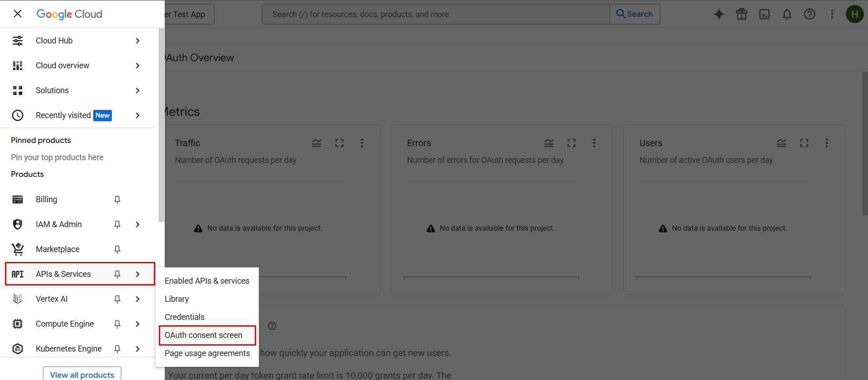Screen dimensions: 868x380
Task: Select OAuth consent screen
Action: [207, 335]
